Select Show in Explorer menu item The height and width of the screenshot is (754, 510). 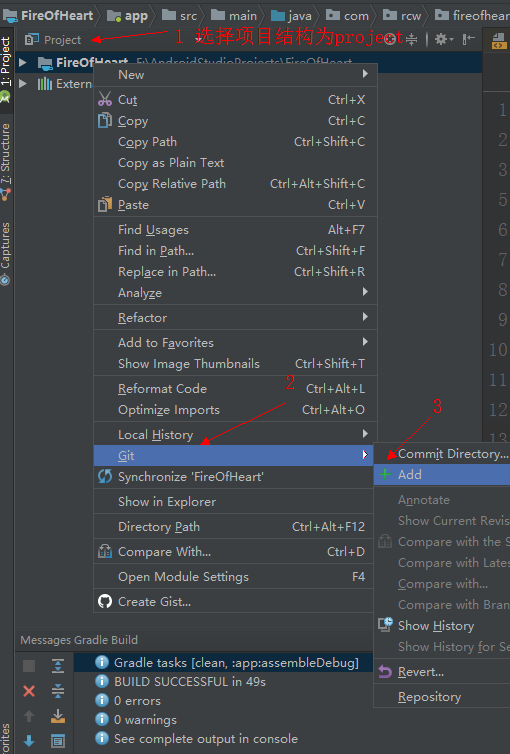click(x=234, y=501)
